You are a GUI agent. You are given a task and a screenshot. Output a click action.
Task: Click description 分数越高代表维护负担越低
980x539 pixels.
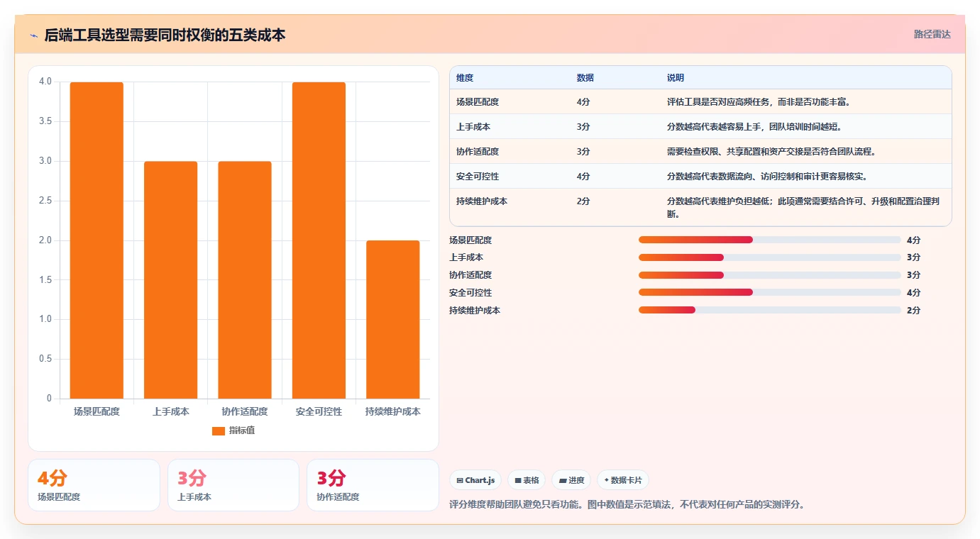tap(803, 207)
